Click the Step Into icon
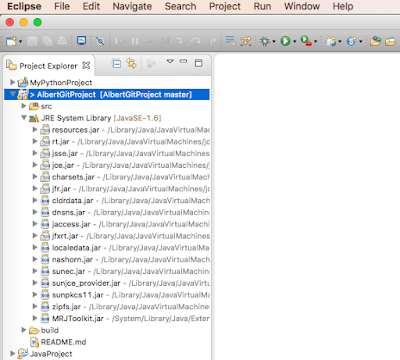 180,41
